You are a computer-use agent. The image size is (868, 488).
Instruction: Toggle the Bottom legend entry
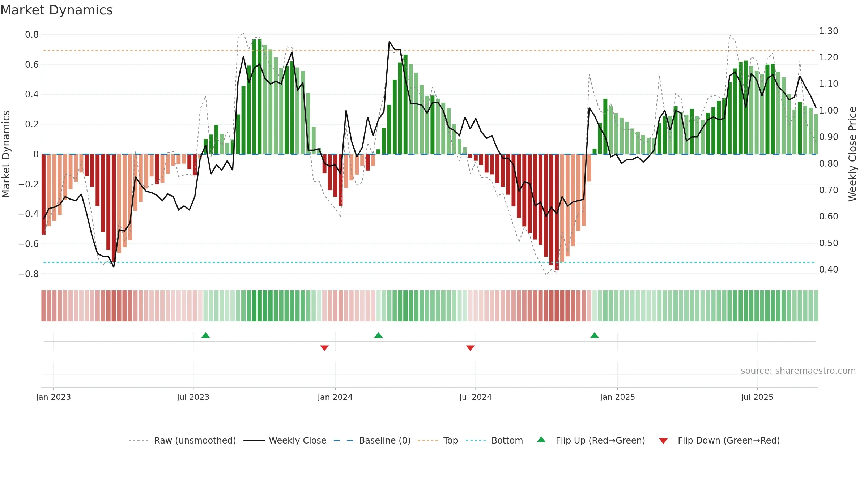[x=494, y=440]
